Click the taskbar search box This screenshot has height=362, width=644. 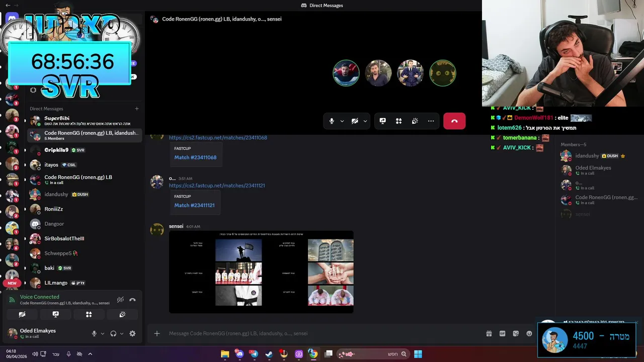pyautogui.click(x=373, y=354)
